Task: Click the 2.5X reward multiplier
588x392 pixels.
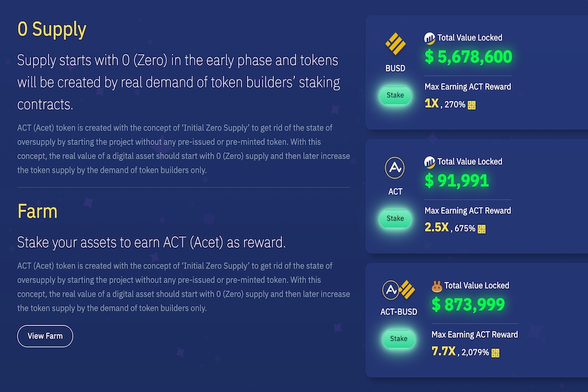Action: [437, 227]
